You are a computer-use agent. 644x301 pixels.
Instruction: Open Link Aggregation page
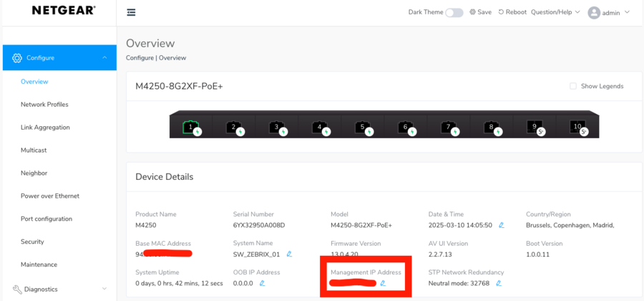click(45, 128)
